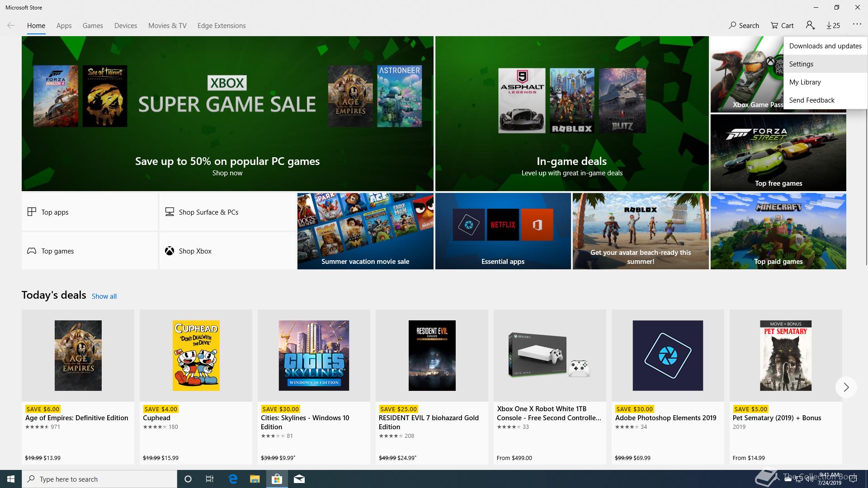Launch Microsoft Edge from the taskbar
868x488 pixels.
(x=233, y=479)
